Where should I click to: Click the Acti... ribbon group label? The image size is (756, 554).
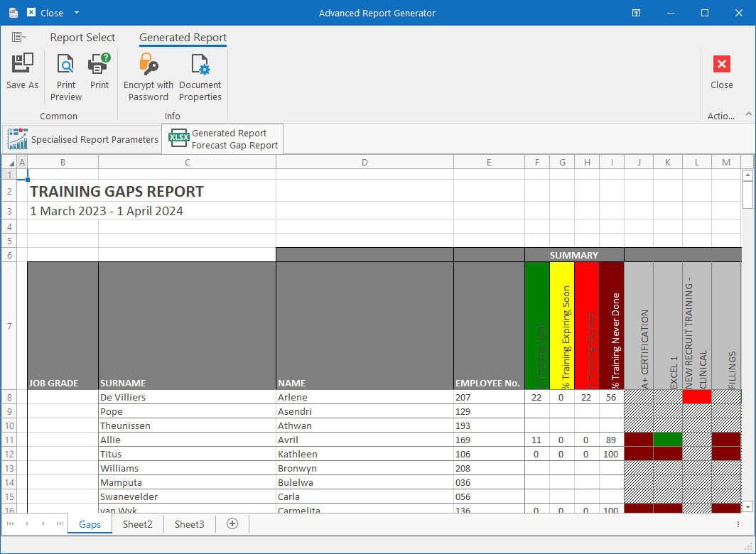coord(720,116)
